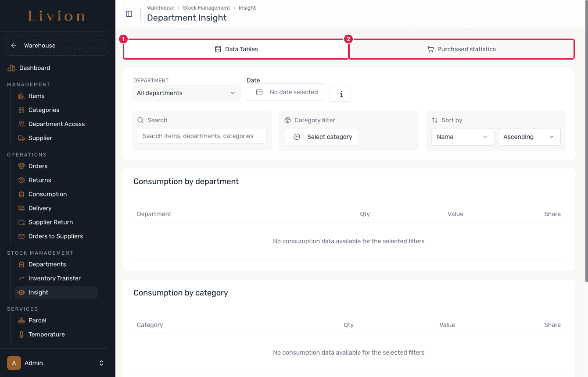Open Inventory Transfer in the sidebar
The image size is (588, 377).
[x=56, y=278]
